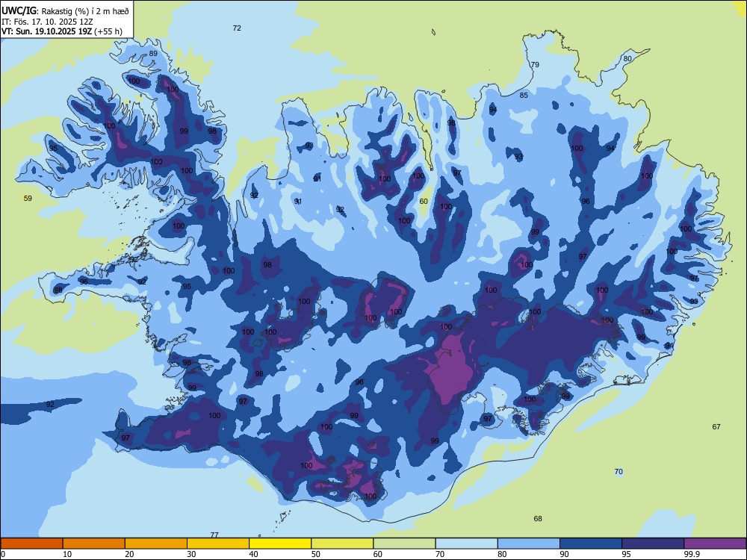Click the amber 20–30 legend swatch
This screenshot has height=560, width=747.
click(x=156, y=544)
